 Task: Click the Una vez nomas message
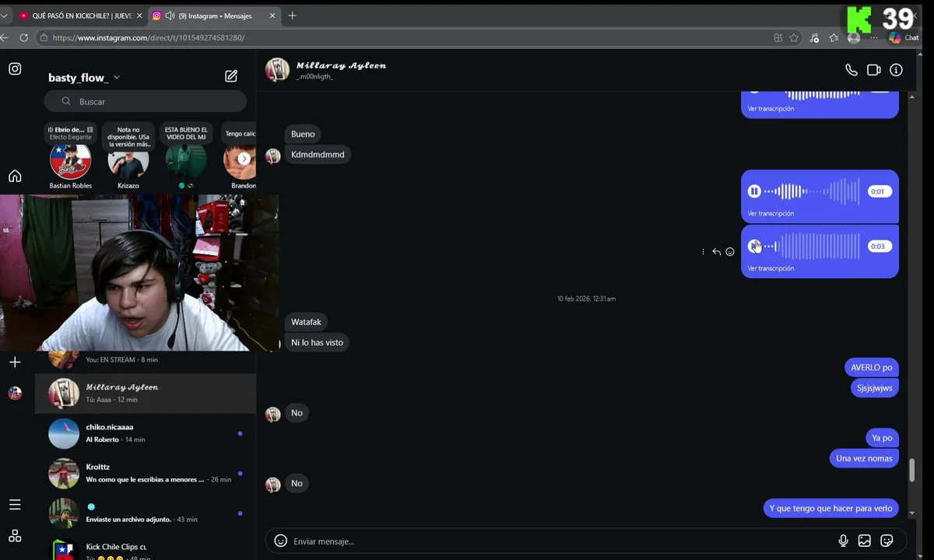864,458
